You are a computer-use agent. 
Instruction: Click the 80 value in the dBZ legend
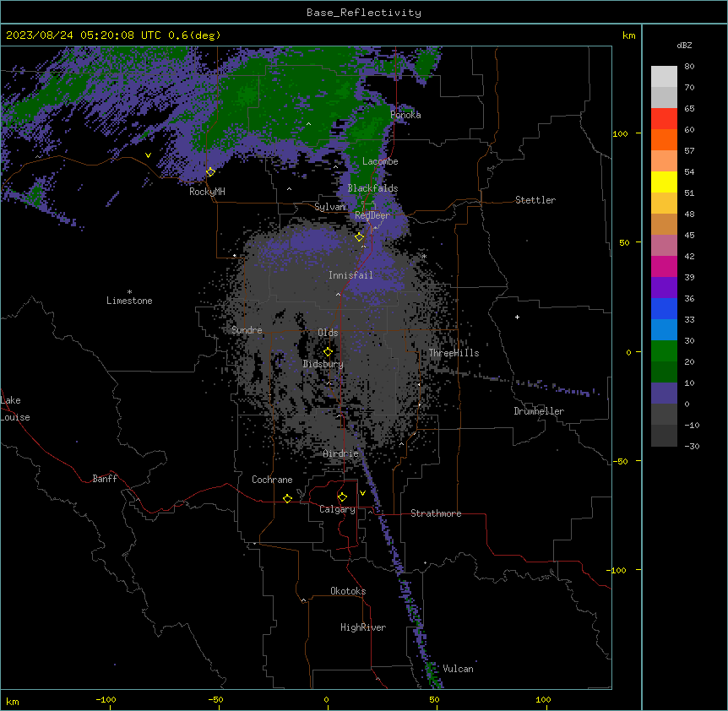[689, 67]
